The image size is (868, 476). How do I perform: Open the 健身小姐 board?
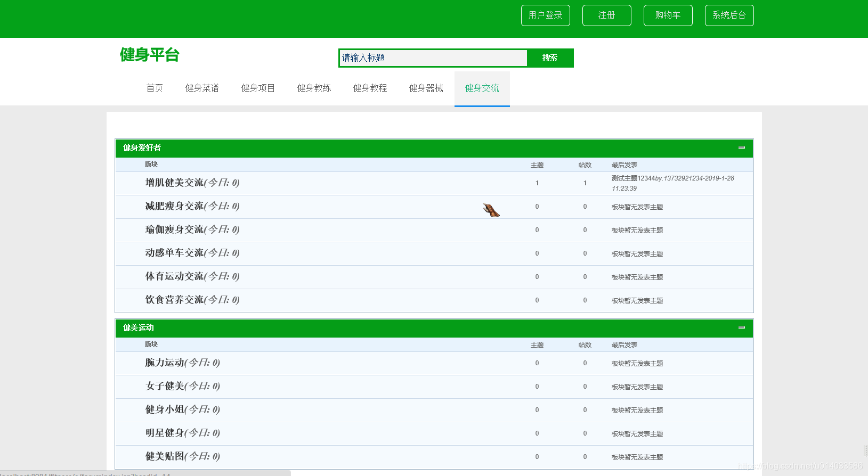(x=165, y=409)
